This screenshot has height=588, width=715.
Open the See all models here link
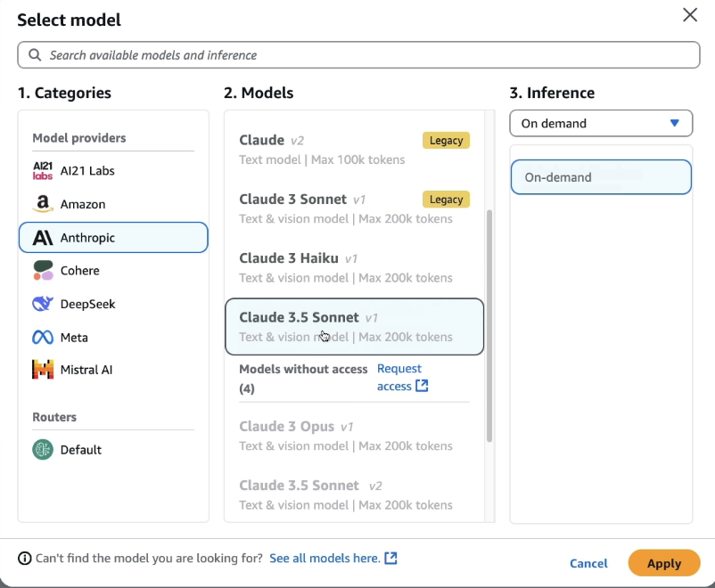point(333,558)
